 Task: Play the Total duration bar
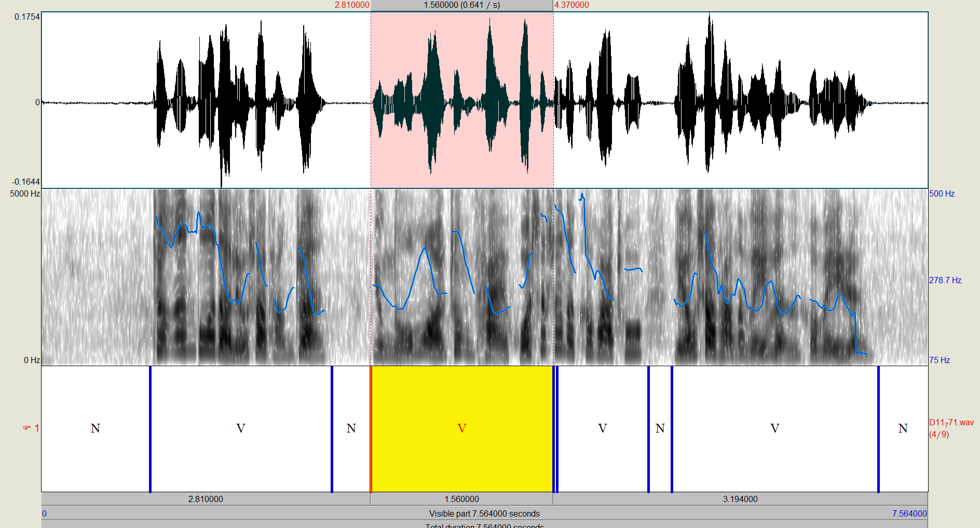(x=484, y=525)
